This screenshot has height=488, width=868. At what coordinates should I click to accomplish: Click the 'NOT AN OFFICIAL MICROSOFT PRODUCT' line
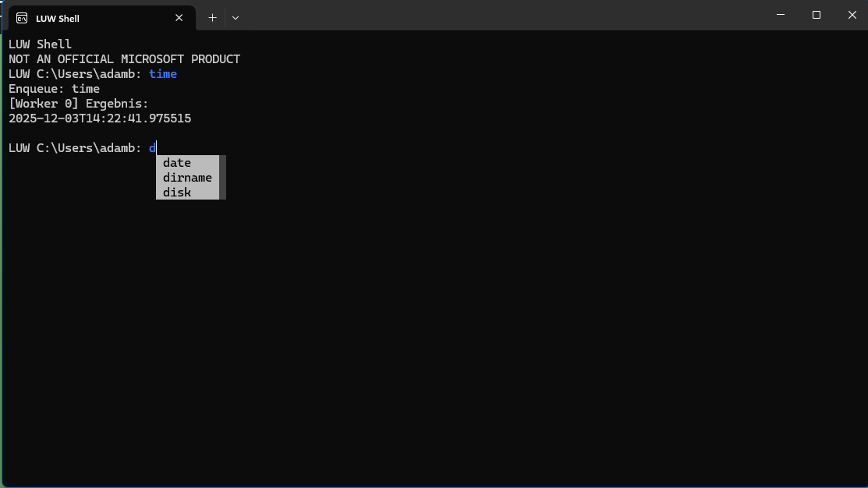(x=124, y=59)
